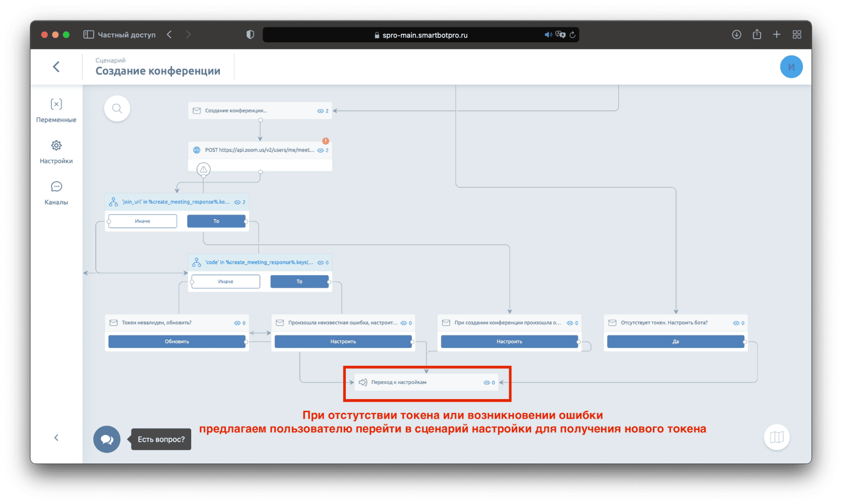Click the warning triangle on POST block

203,169
